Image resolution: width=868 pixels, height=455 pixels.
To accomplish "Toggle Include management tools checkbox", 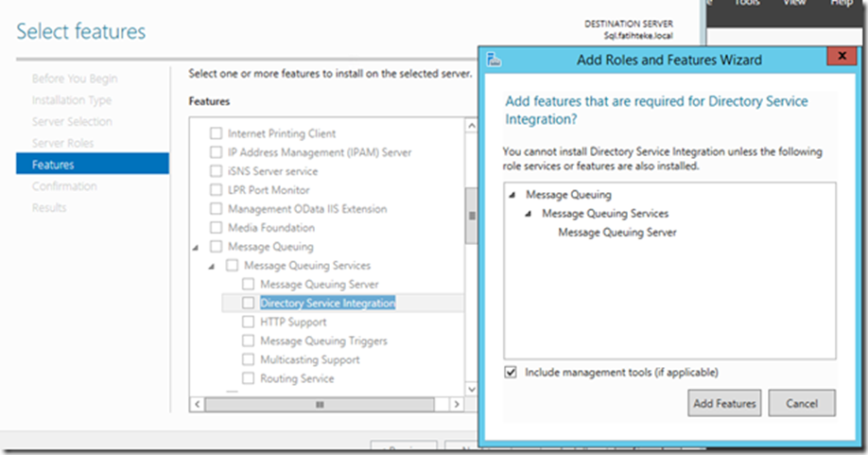I will (512, 373).
